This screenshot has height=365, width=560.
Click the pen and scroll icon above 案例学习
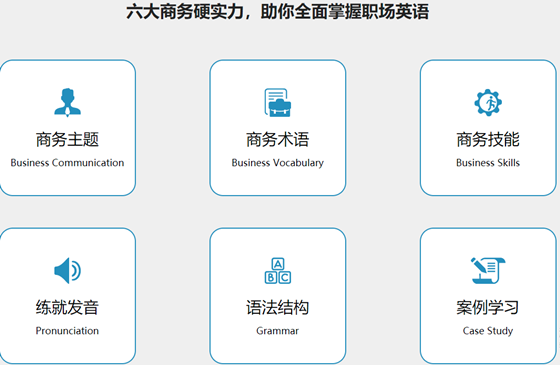click(488, 270)
